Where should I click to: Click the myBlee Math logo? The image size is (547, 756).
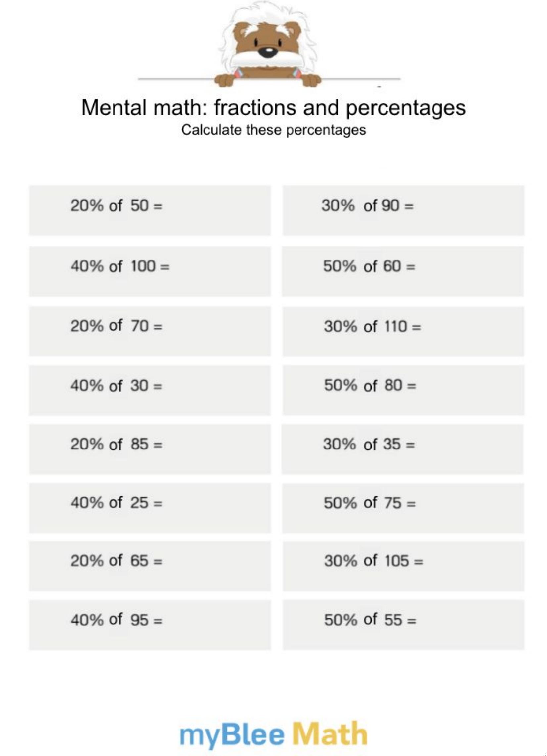coord(273,734)
